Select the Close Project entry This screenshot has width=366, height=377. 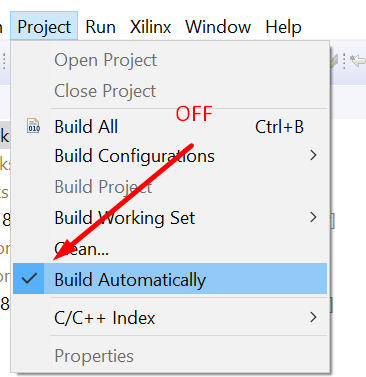point(105,91)
